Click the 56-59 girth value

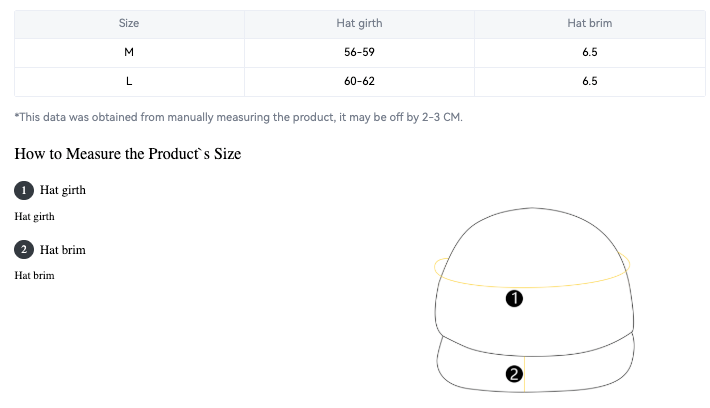(359, 53)
